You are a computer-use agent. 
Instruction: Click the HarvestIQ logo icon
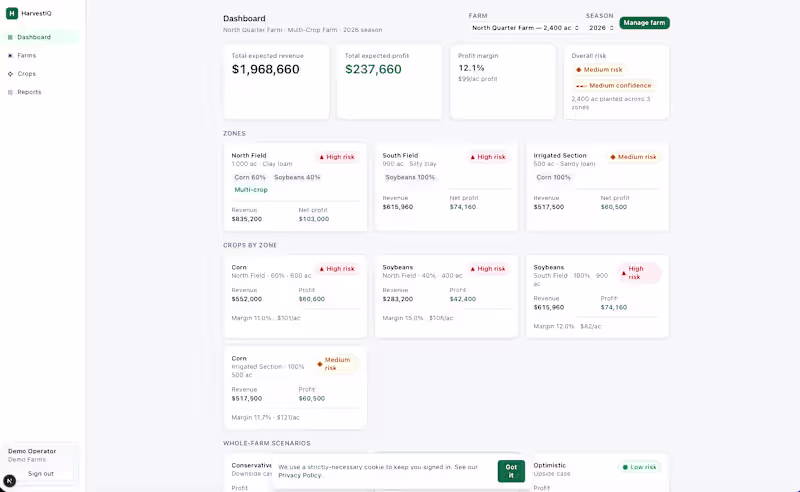coord(12,13)
